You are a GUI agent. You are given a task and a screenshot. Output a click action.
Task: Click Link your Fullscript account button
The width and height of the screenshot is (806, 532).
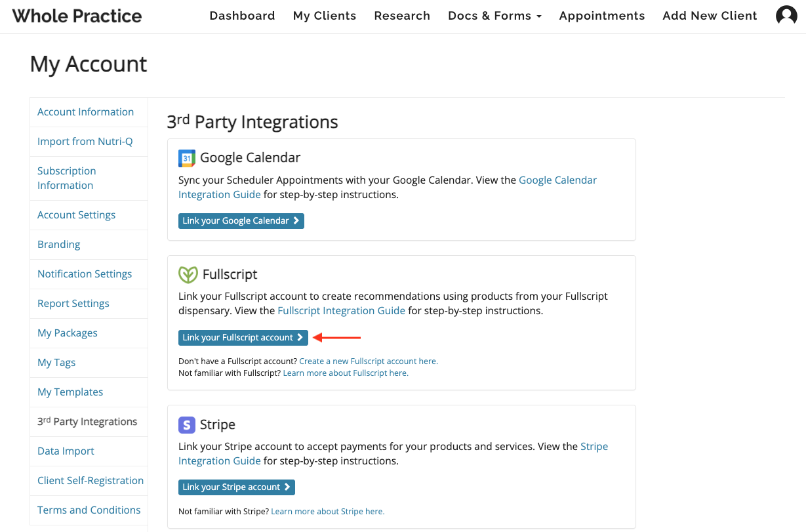[x=243, y=338]
